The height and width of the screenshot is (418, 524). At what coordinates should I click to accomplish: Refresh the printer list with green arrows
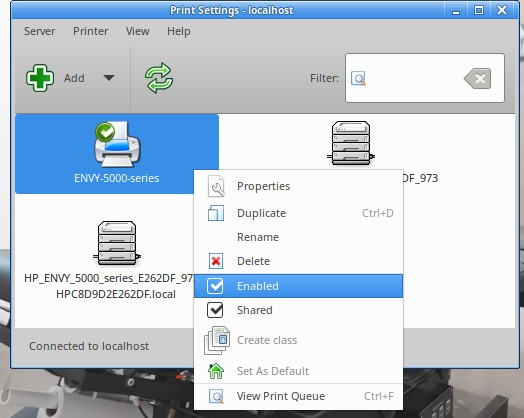(159, 78)
